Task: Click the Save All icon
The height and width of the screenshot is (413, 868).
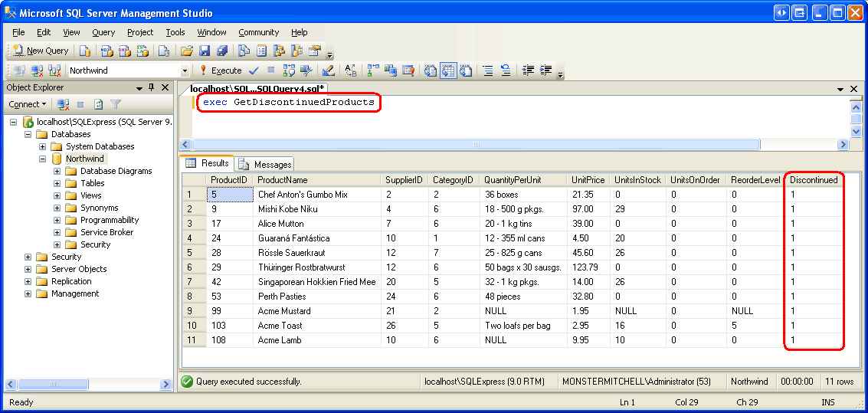Action: (221, 51)
